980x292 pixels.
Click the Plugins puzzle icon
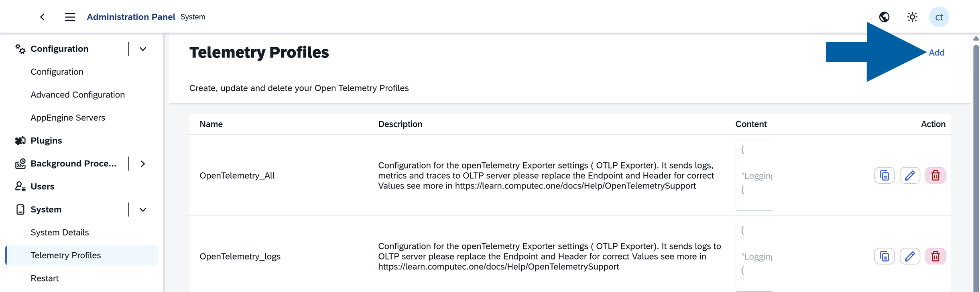(20, 141)
